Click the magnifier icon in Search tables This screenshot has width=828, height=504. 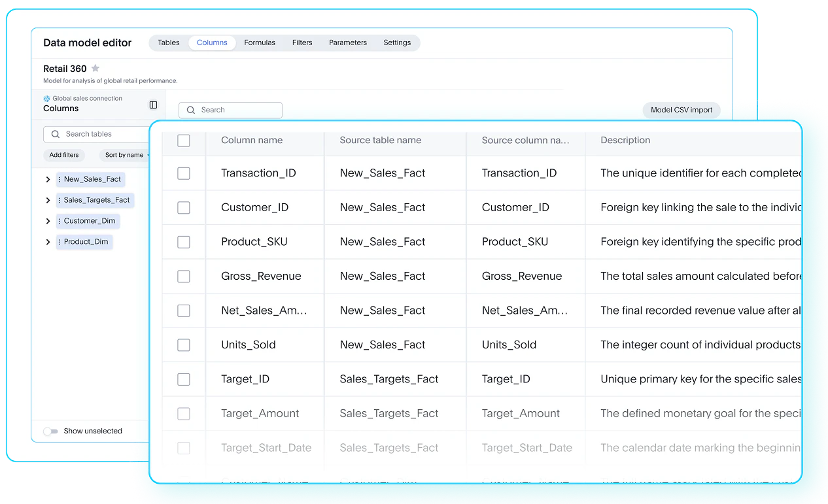click(x=55, y=134)
